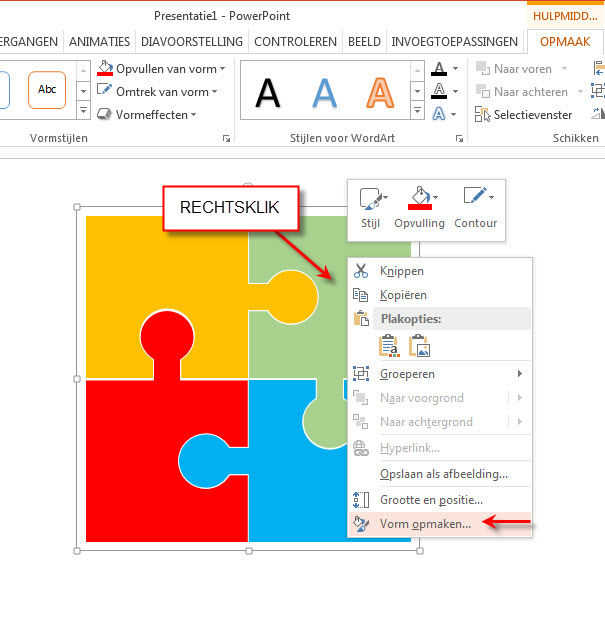Open the Opvulling dropdown arrow in mini toolbar
605x624 pixels.
[436, 197]
